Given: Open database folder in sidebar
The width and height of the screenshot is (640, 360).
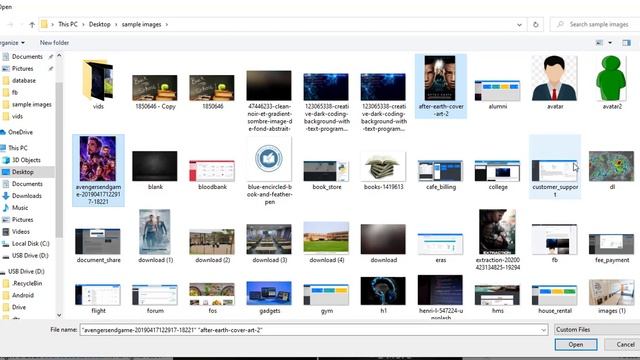Looking at the screenshot, I should coord(24,80).
